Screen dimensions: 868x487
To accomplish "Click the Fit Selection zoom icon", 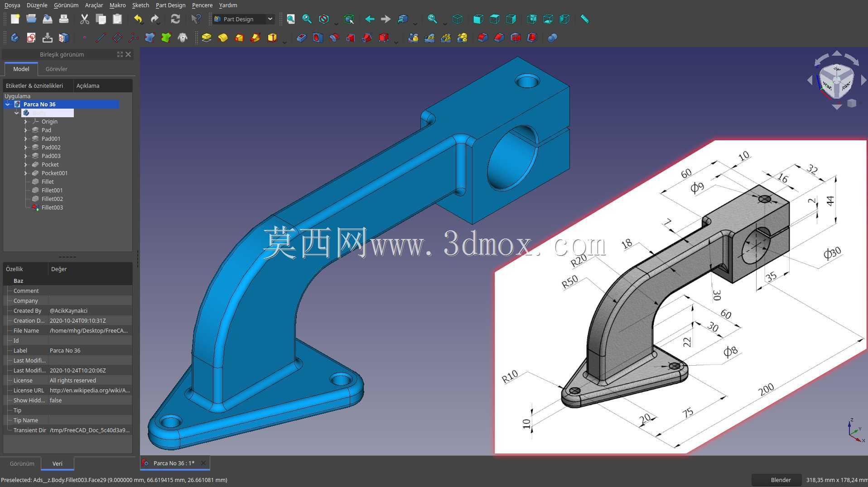I will tap(307, 19).
